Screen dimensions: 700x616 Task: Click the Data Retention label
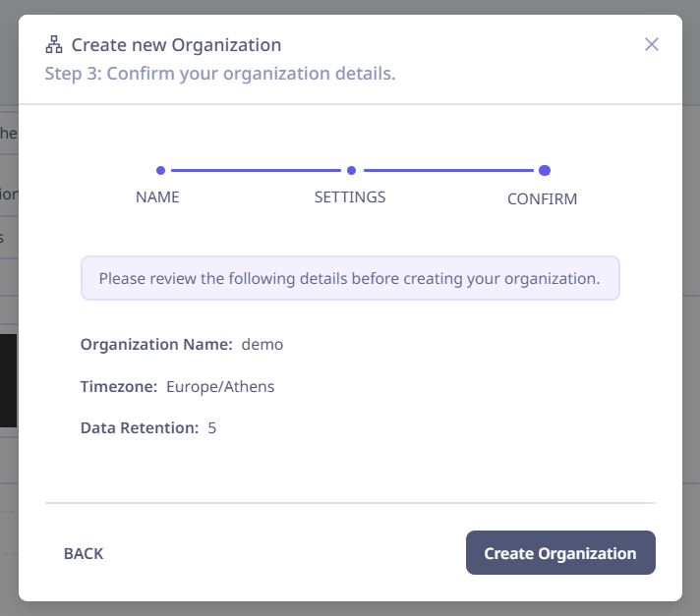(x=140, y=427)
